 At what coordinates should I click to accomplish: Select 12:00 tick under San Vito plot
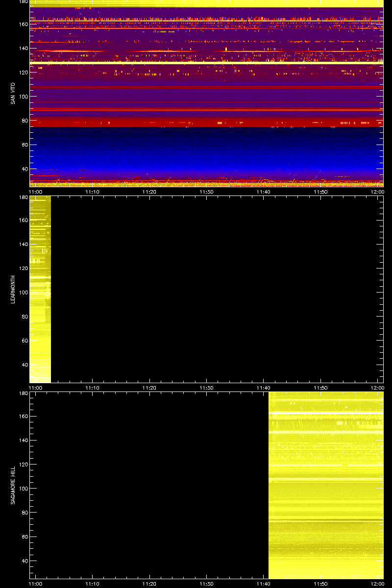point(378,192)
